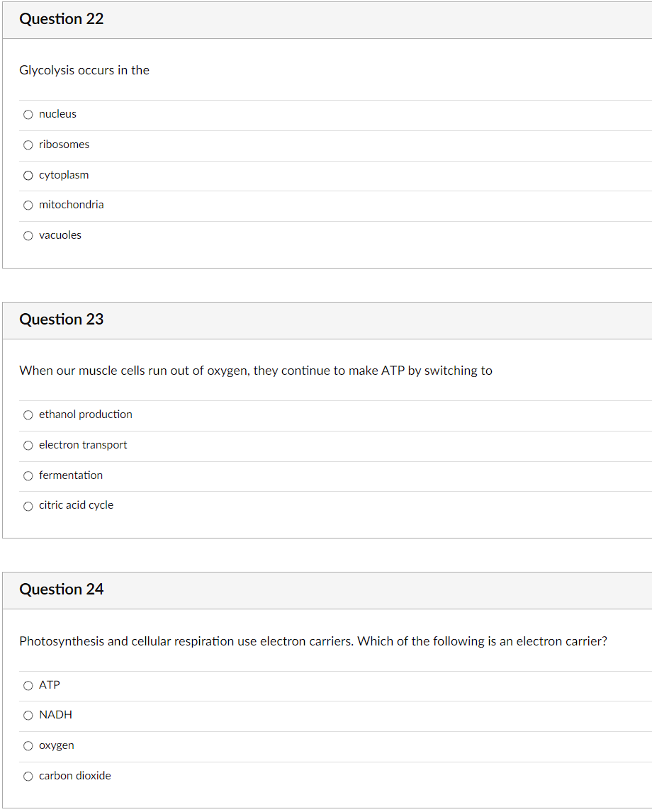Image resolution: width=652 pixels, height=812 pixels.
Task: Pick the mitochondria option
Action: [28, 205]
